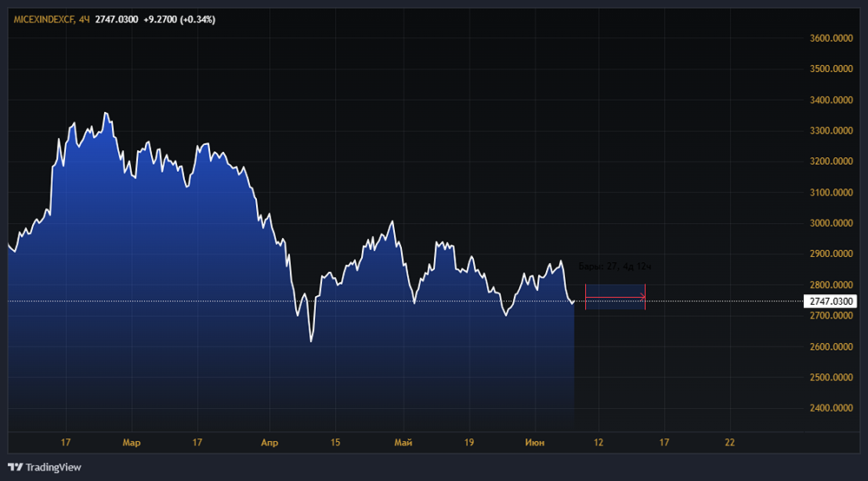
Task: Click the Июн label on time axis
Action: 536,443
